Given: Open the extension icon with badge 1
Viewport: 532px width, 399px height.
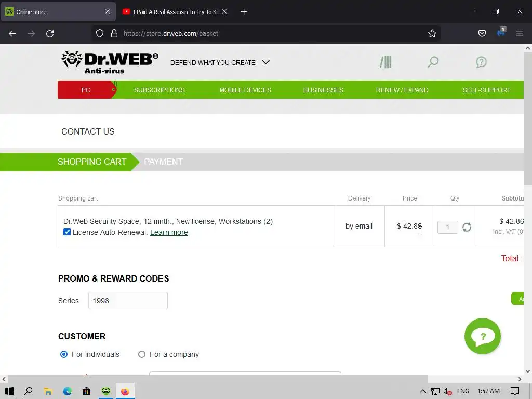Looking at the screenshot, I should tap(501, 32).
